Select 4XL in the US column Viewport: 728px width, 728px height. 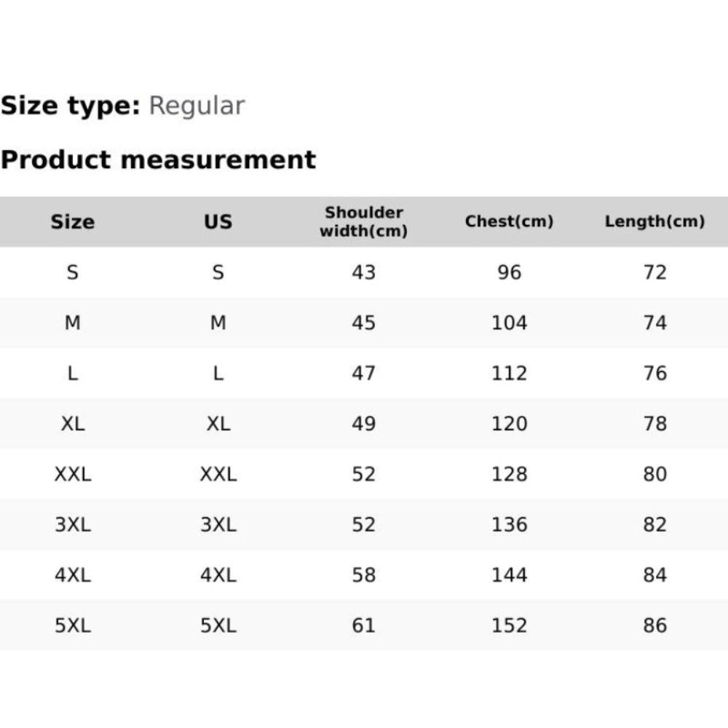point(218,575)
